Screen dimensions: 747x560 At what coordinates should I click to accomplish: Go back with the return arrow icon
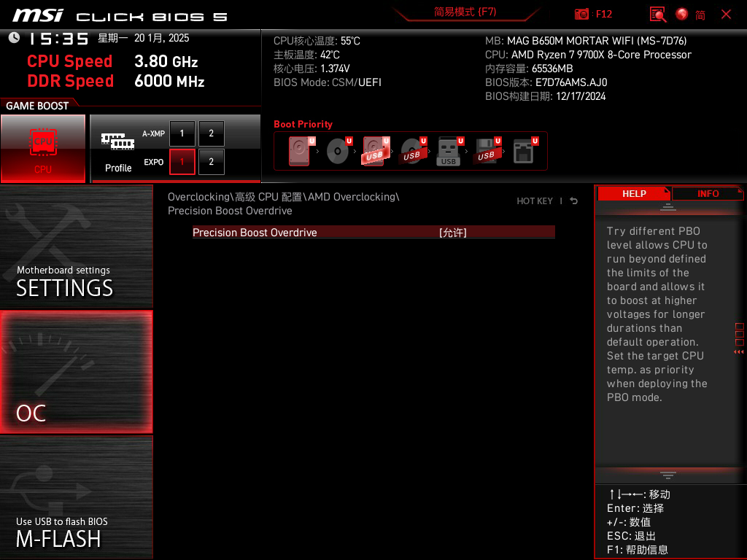click(x=574, y=201)
